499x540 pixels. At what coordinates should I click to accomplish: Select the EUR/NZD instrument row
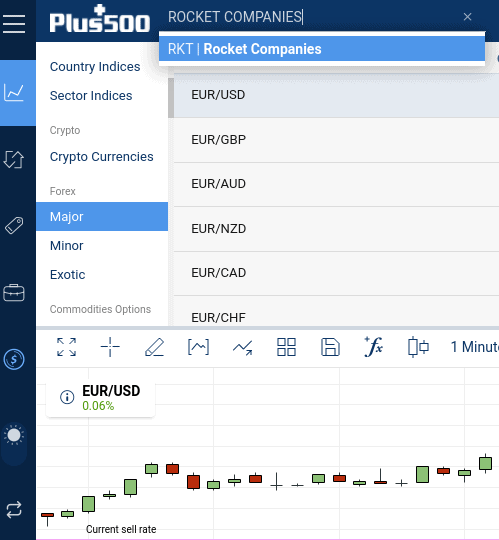[336, 229]
